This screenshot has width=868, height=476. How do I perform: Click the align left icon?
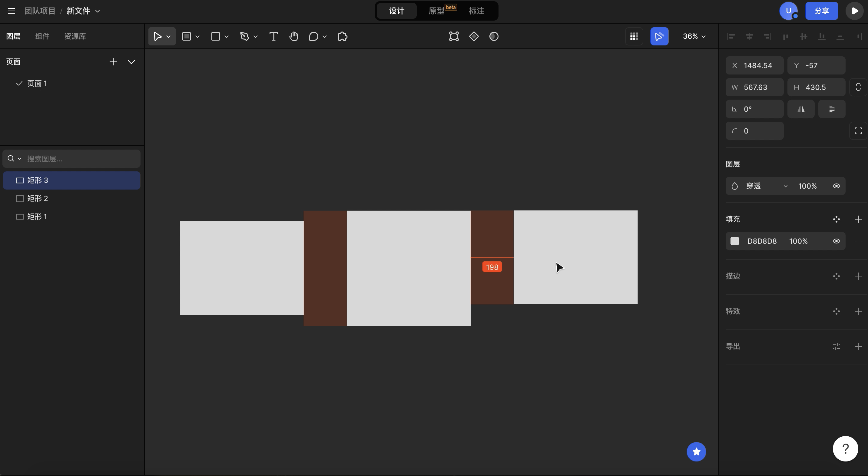pos(731,36)
